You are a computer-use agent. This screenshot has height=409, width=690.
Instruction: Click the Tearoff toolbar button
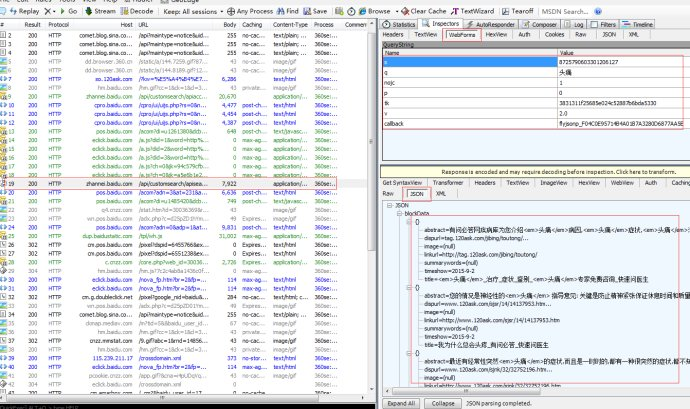coord(518,11)
